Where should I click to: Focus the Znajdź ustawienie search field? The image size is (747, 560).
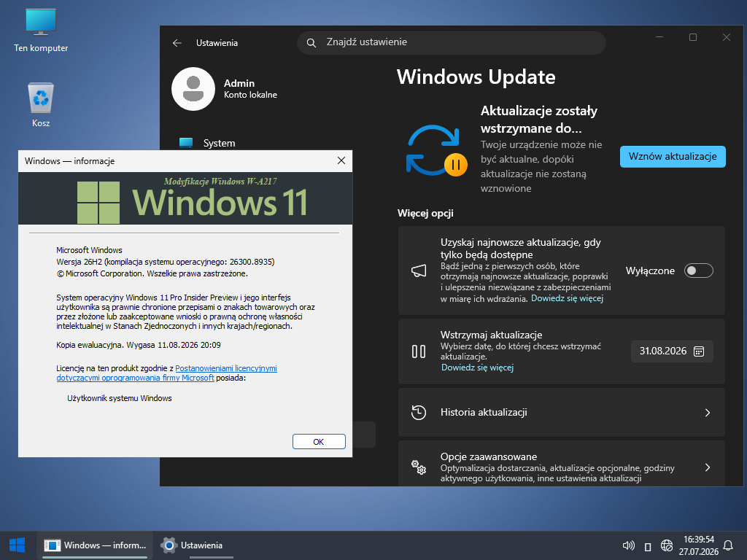pos(451,43)
